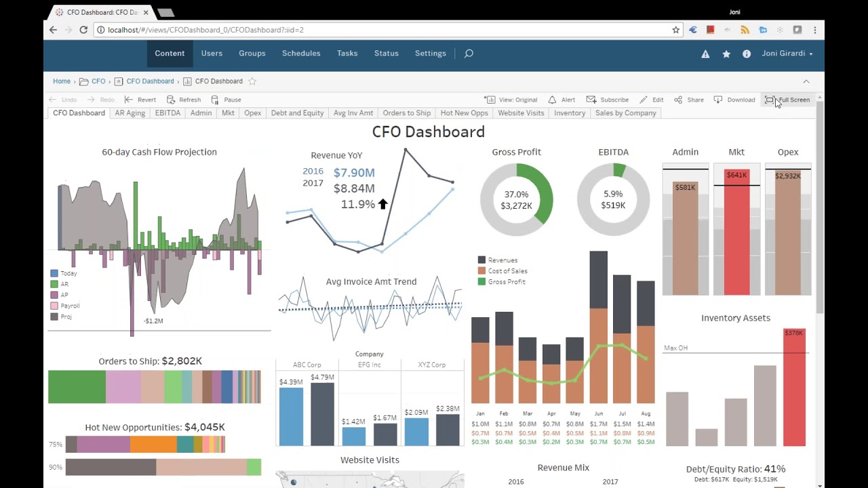Switch to the Hot New Opps tab

pos(465,113)
